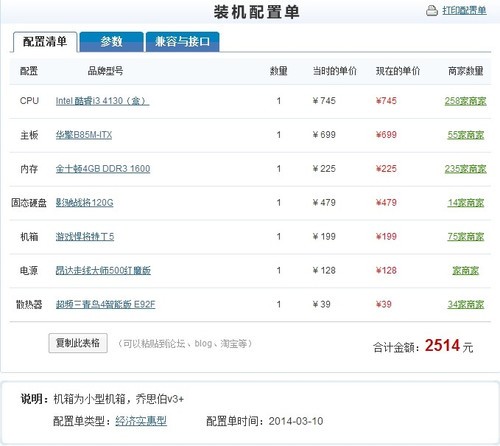
Task: Click the 品牌型号 column header
Action: click(105, 71)
